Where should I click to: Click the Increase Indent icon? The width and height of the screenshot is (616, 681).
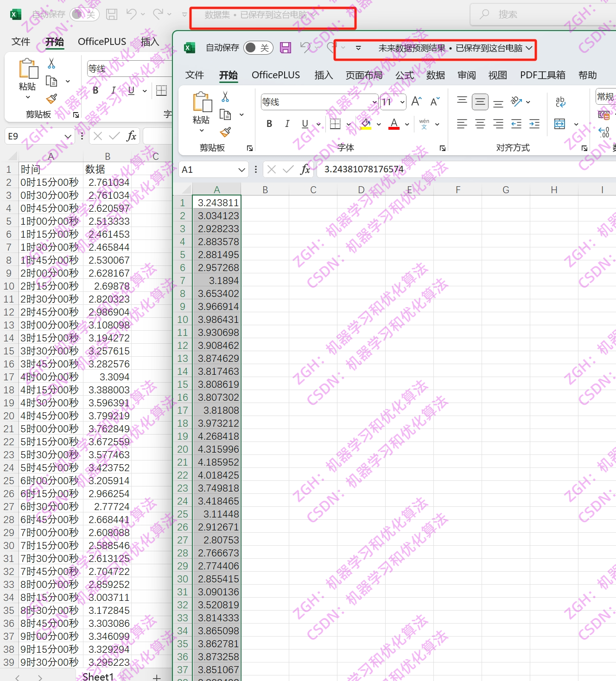click(534, 124)
